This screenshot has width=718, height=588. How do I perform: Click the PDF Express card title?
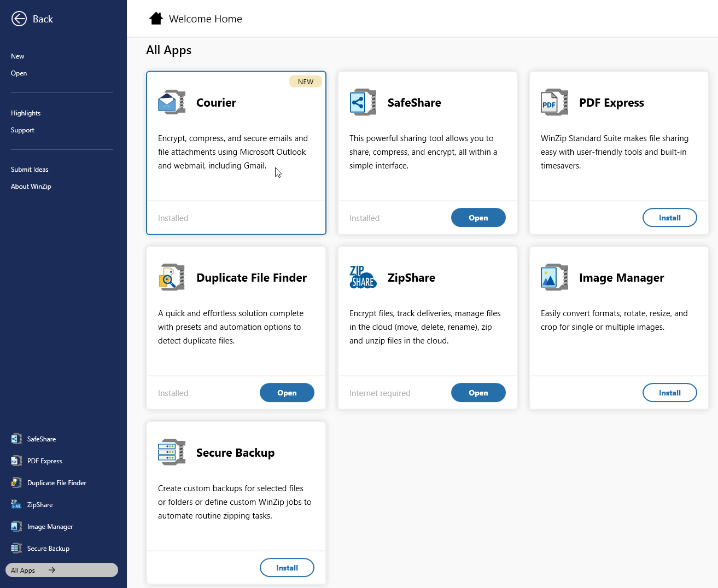(611, 103)
